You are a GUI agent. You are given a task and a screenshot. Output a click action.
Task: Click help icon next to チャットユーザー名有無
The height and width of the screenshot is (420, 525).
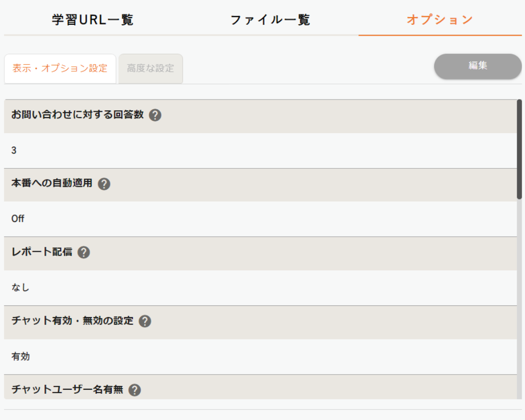[135, 390]
